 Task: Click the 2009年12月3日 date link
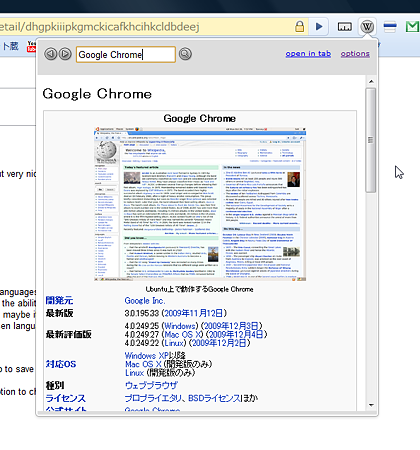click(231, 326)
